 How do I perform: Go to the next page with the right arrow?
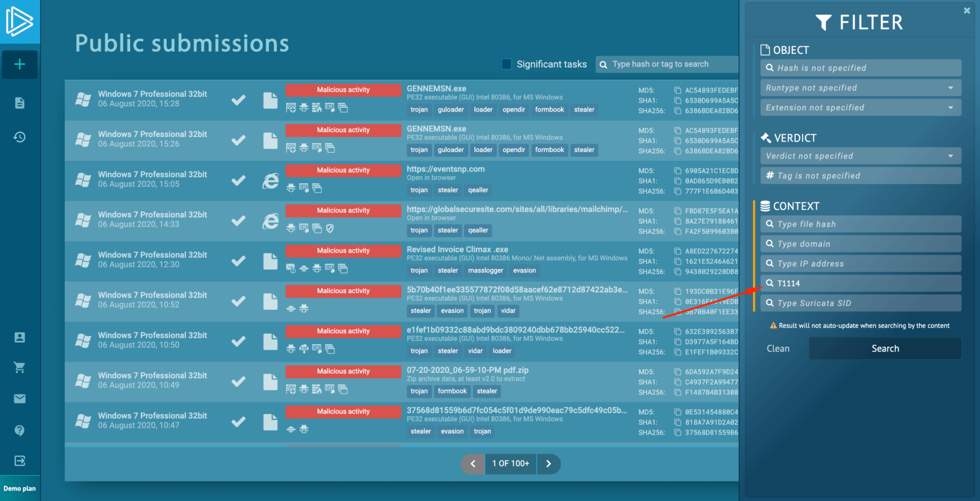click(x=548, y=464)
